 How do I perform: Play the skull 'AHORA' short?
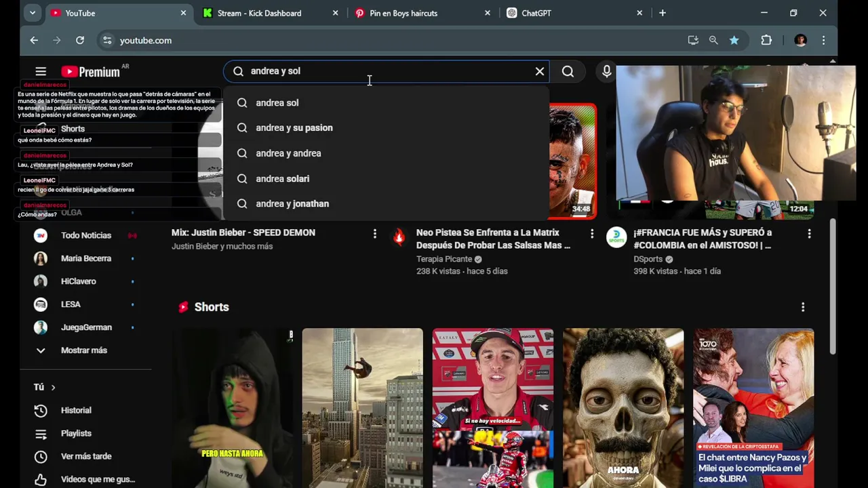[x=623, y=408]
